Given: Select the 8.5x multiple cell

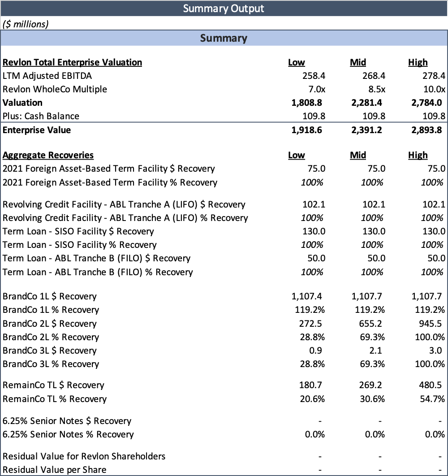Looking at the screenshot, I should [x=377, y=89].
